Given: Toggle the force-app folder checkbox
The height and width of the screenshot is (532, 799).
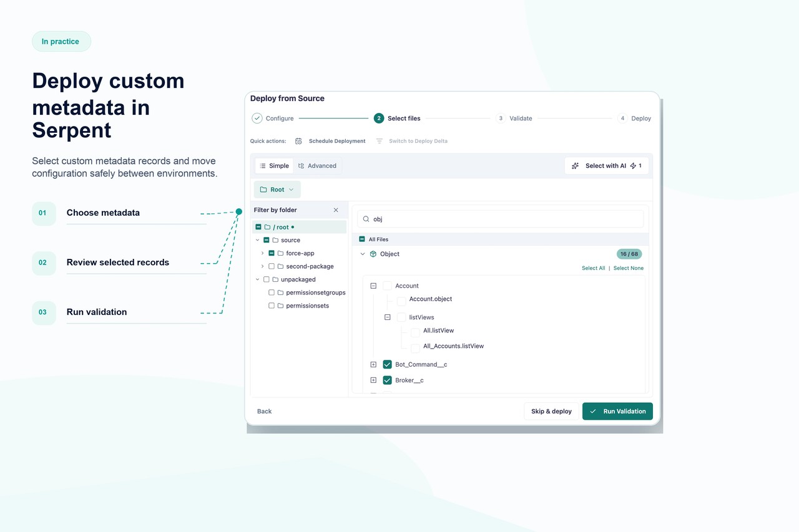Looking at the screenshot, I should click(272, 253).
